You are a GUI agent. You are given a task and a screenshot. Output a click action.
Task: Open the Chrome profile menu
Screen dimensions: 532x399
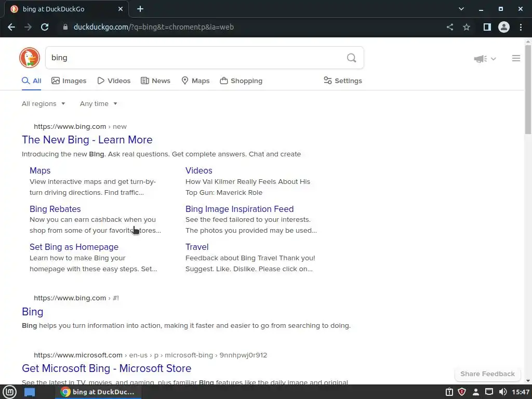(x=504, y=27)
